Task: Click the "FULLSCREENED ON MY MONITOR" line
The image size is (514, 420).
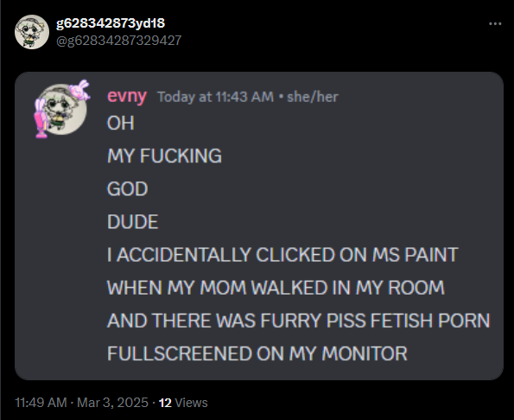Action: coord(257,353)
